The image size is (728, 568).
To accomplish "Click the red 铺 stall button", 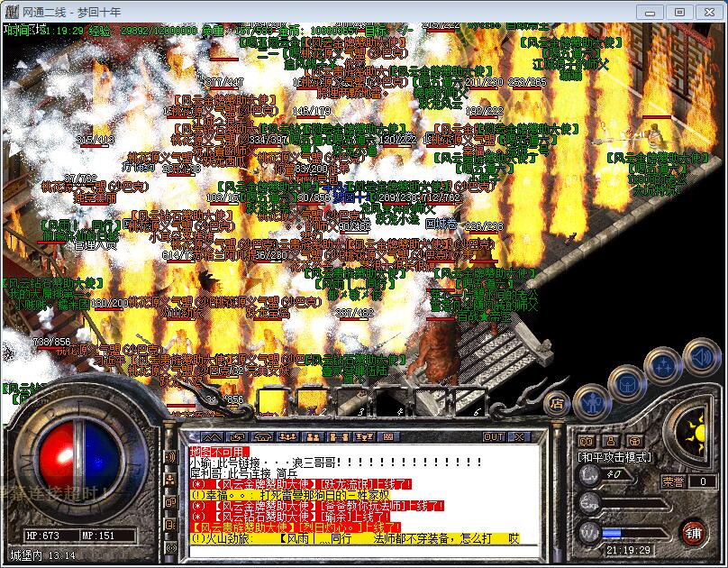I will coord(693,533).
